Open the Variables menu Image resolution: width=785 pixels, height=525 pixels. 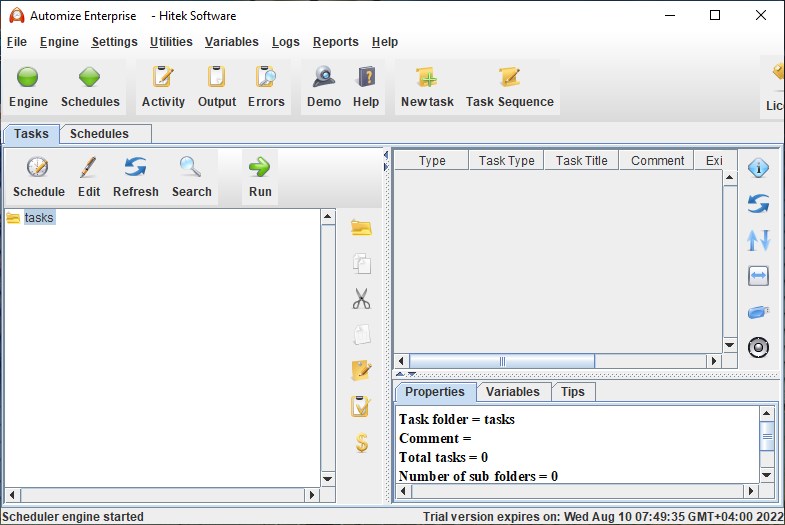click(x=231, y=42)
